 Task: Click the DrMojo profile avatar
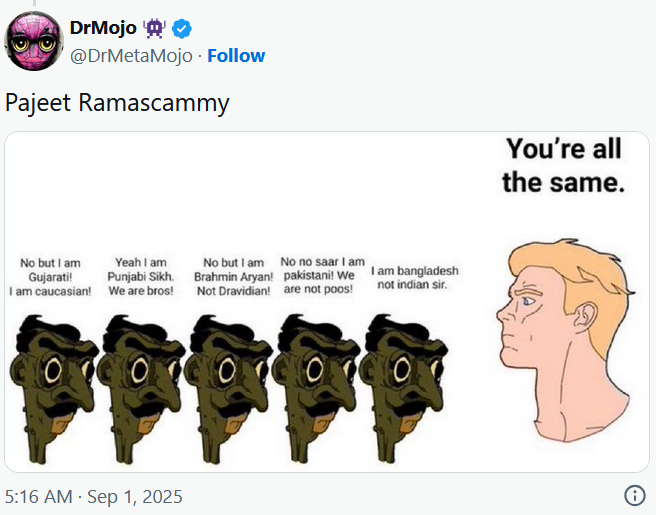[35, 41]
